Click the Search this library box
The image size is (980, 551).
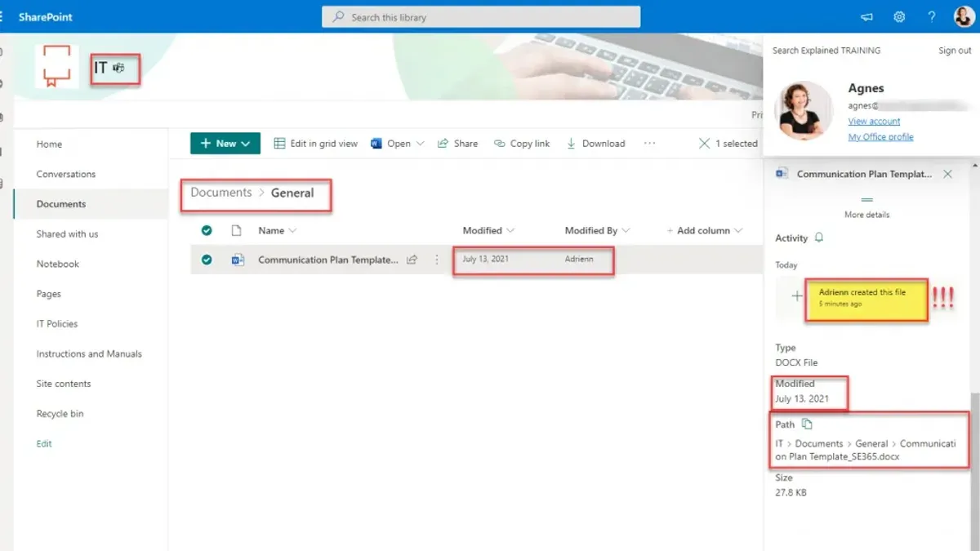click(481, 17)
